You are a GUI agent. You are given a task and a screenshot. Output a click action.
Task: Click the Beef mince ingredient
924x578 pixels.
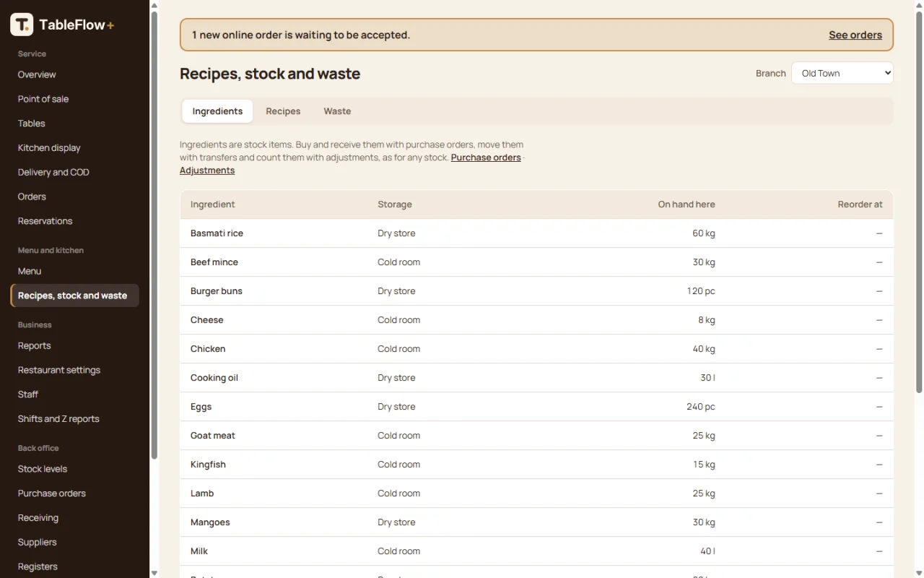(x=214, y=262)
